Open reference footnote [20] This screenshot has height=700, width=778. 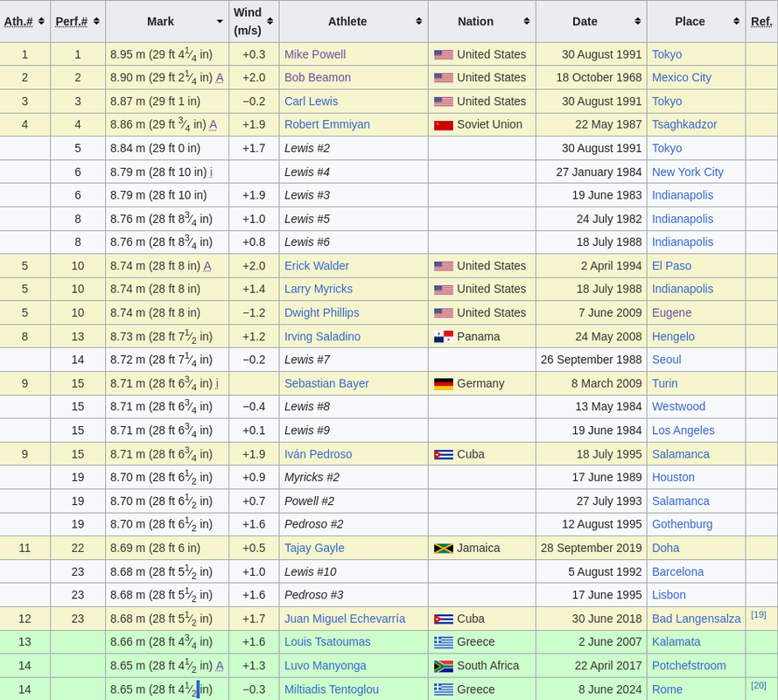[x=758, y=685]
